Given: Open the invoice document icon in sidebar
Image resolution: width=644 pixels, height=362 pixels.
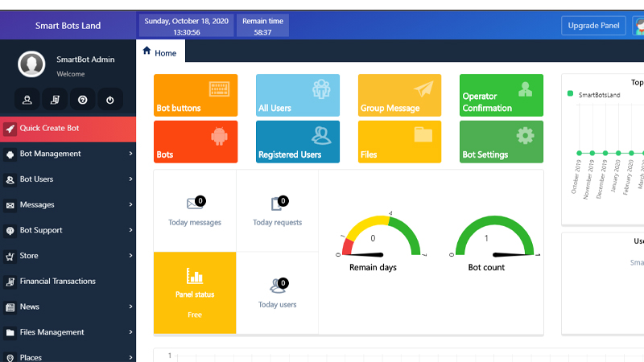Looking at the screenshot, I should tap(55, 101).
